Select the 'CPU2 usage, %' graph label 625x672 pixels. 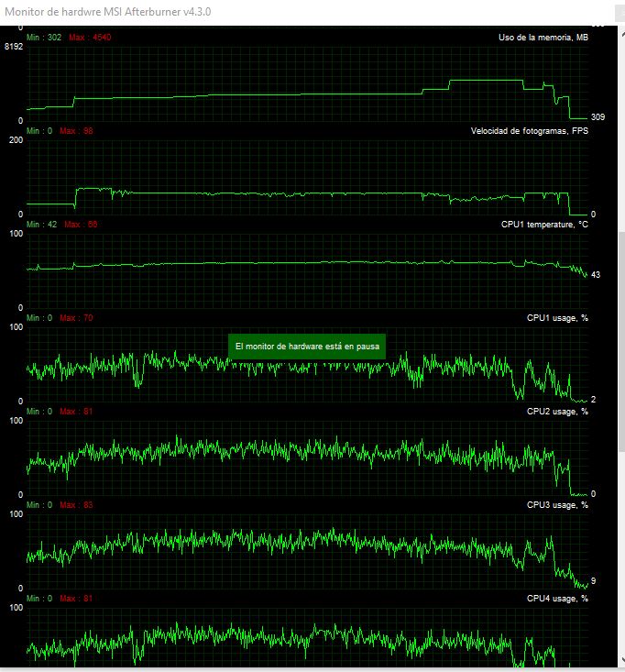point(557,411)
